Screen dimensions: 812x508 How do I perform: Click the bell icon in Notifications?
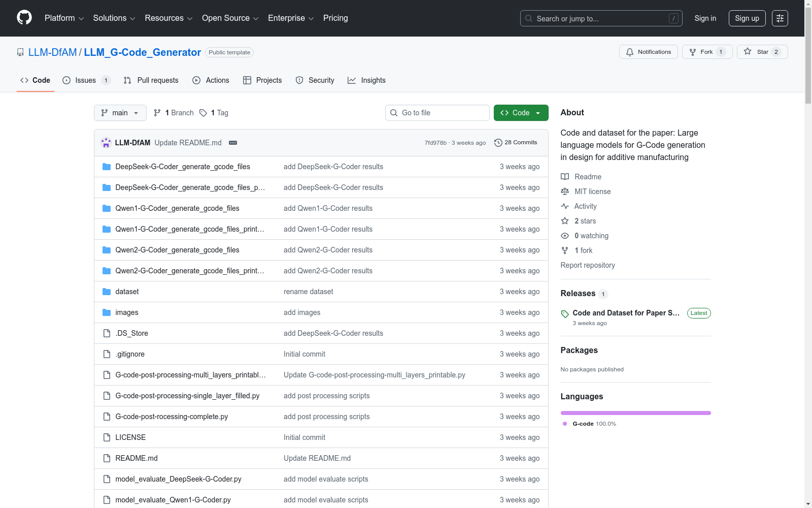[x=630, y=52]
